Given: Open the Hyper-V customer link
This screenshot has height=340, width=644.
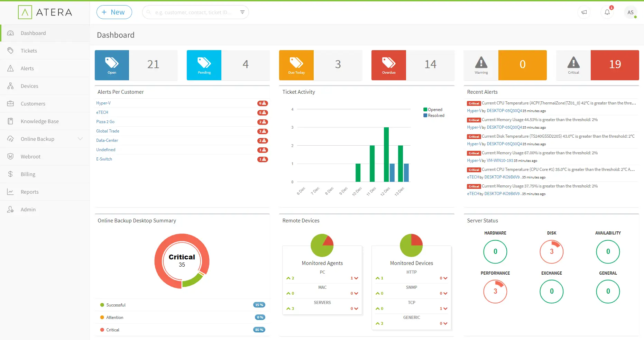Looking at the screenshot, I should pos(103,103).
